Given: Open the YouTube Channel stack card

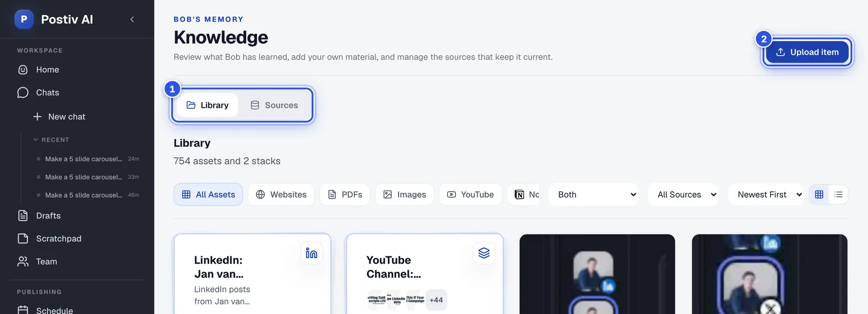Looking at the screenshot, I should coord(425,274).
